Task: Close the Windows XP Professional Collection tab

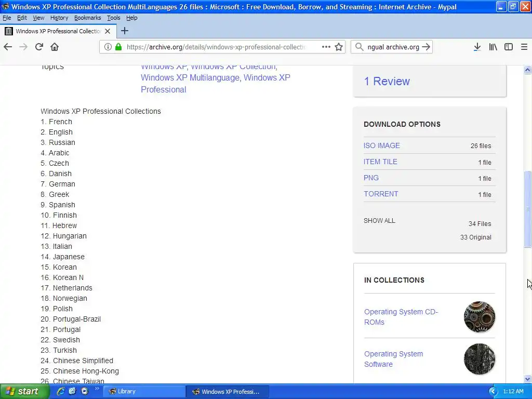Action: tap(108, 31)
